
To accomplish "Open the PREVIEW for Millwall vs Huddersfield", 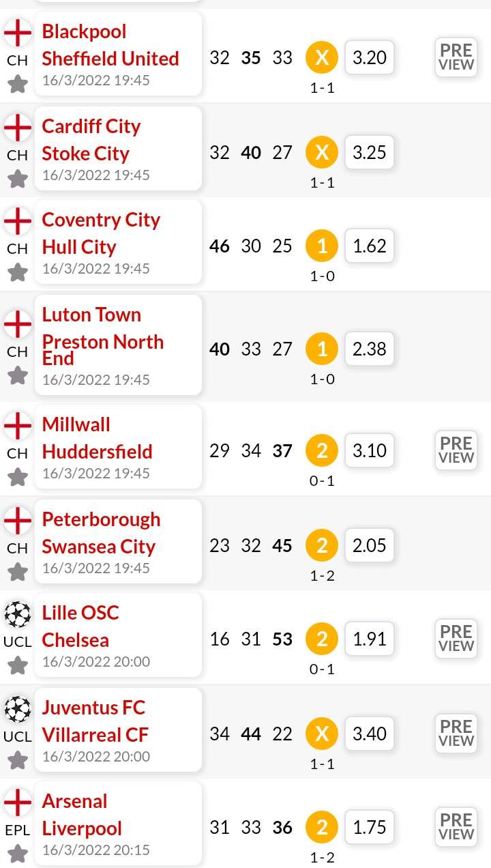I will (x=456, y=450).
